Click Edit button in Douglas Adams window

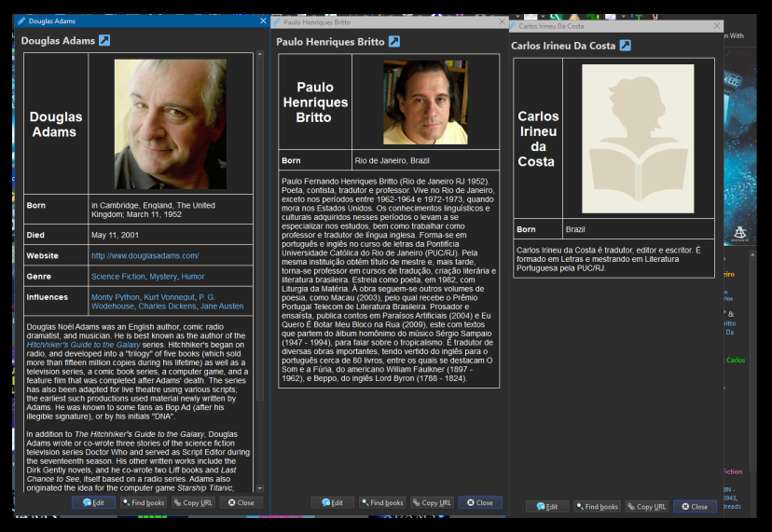(x=93, y=502)
